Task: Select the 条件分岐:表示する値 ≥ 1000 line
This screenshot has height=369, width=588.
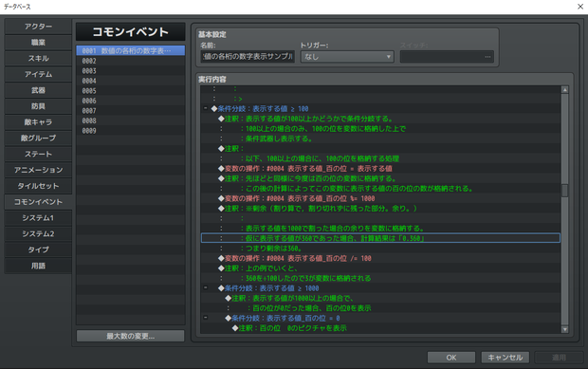Action: point(380,288)
